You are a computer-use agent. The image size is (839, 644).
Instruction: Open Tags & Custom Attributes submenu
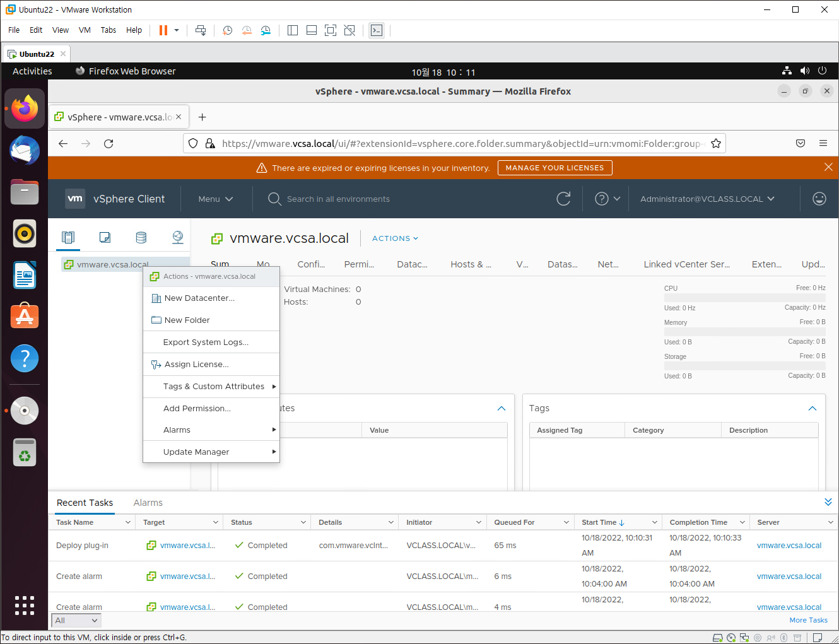coord(211,387)
